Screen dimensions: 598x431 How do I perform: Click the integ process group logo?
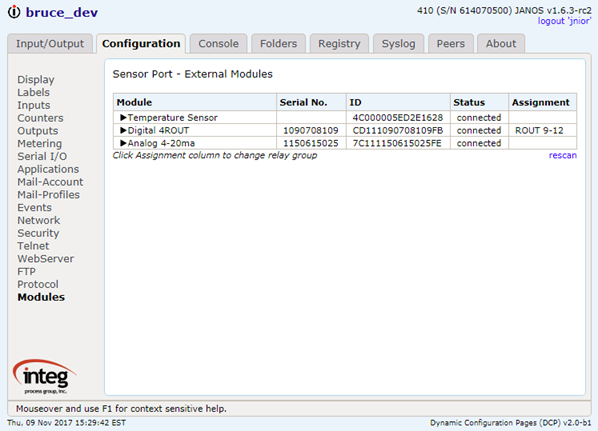point(45,376)
